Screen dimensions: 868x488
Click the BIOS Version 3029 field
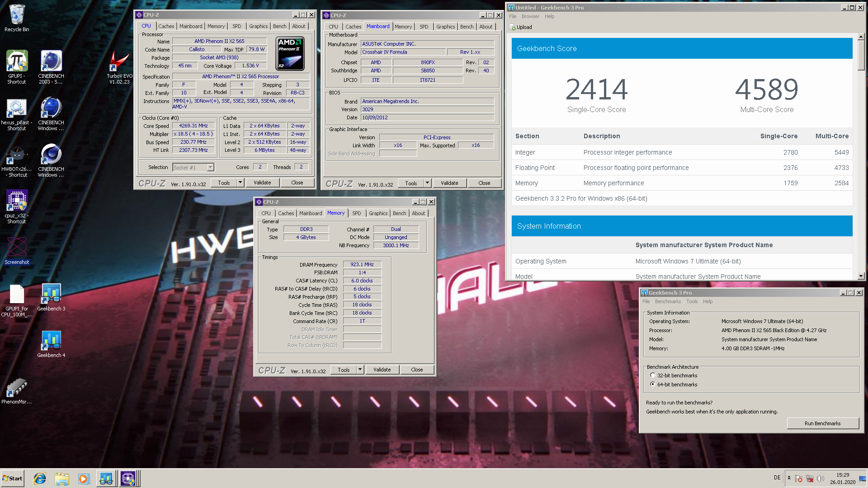(x=427, y=109)
